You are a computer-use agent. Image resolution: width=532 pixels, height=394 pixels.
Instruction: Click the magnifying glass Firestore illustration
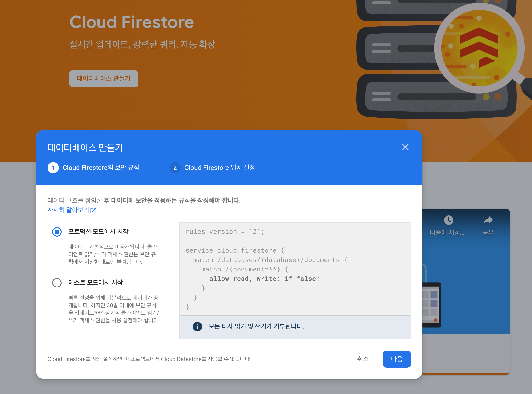[x=479, y=48]
